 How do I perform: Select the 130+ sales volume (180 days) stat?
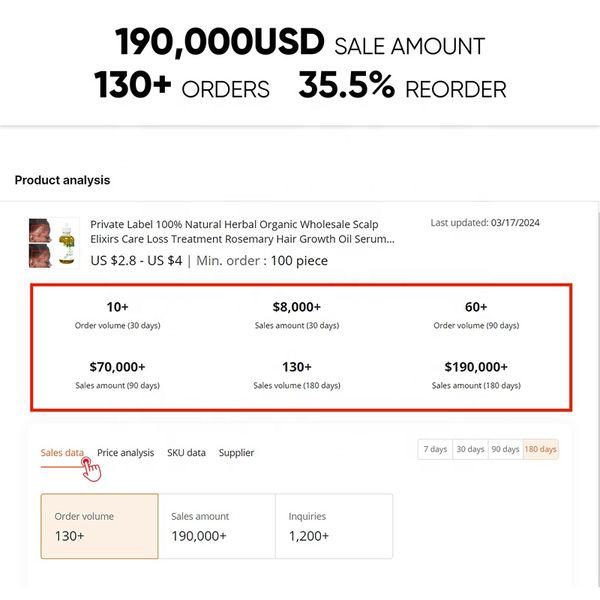297,375
